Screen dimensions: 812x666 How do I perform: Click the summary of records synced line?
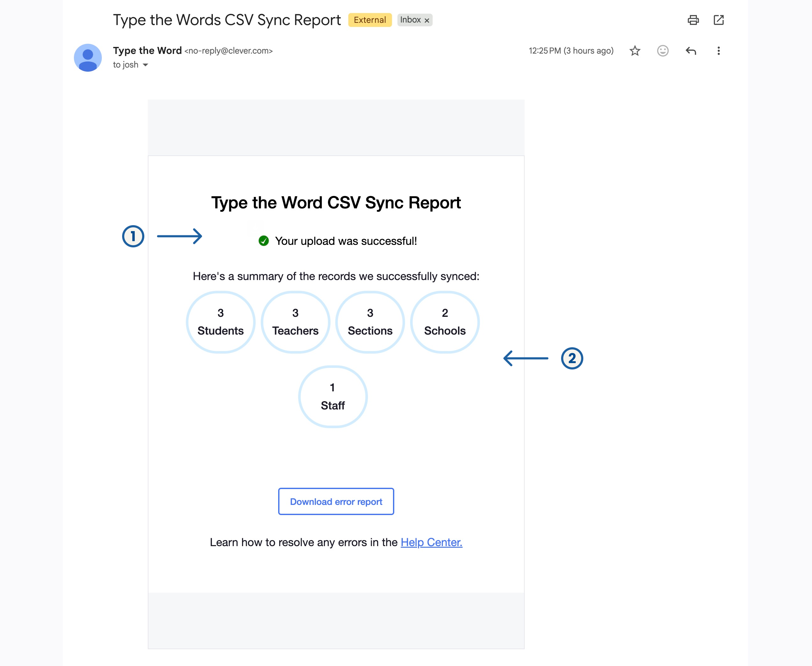pyautogui.click(x=336, y=276)
